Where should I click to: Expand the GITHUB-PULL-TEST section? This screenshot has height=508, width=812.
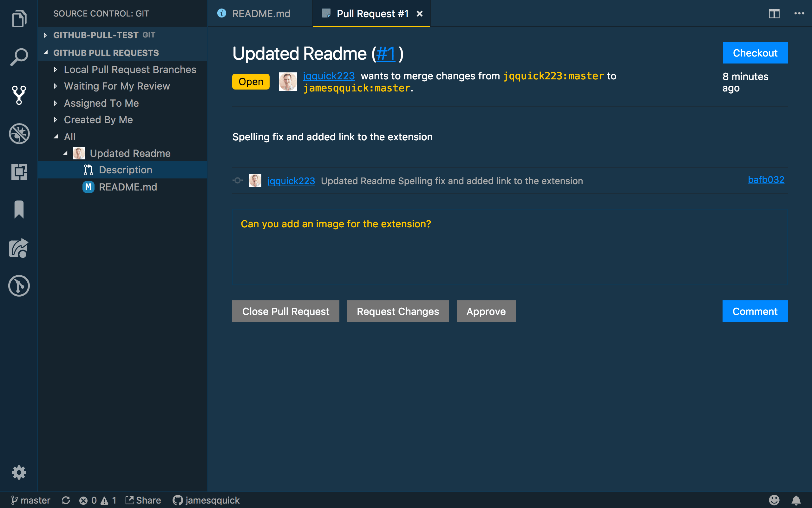pyautogui.click(x=45, y=35)
